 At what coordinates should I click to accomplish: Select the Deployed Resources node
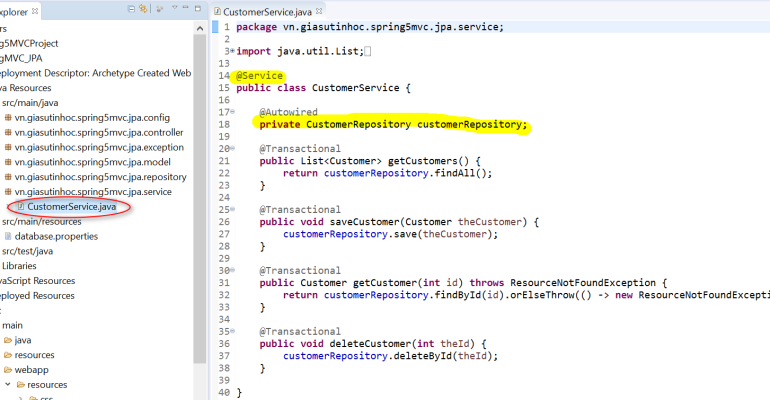coord(37,295)
